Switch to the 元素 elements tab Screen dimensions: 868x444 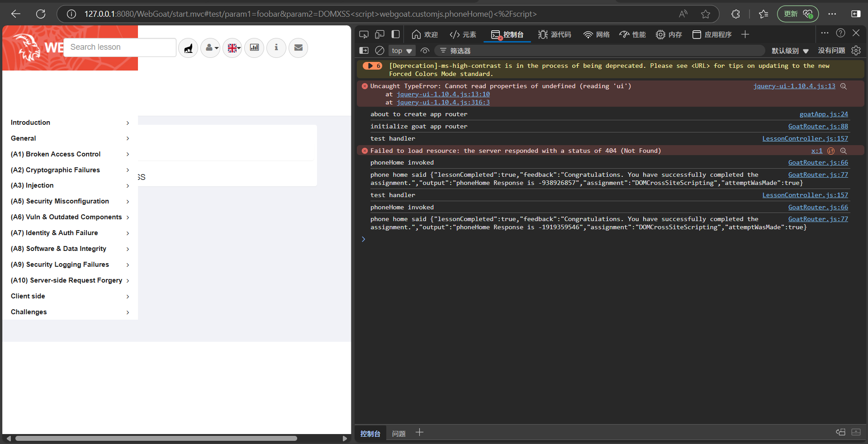pyautogui.click(x=463, y=34)
